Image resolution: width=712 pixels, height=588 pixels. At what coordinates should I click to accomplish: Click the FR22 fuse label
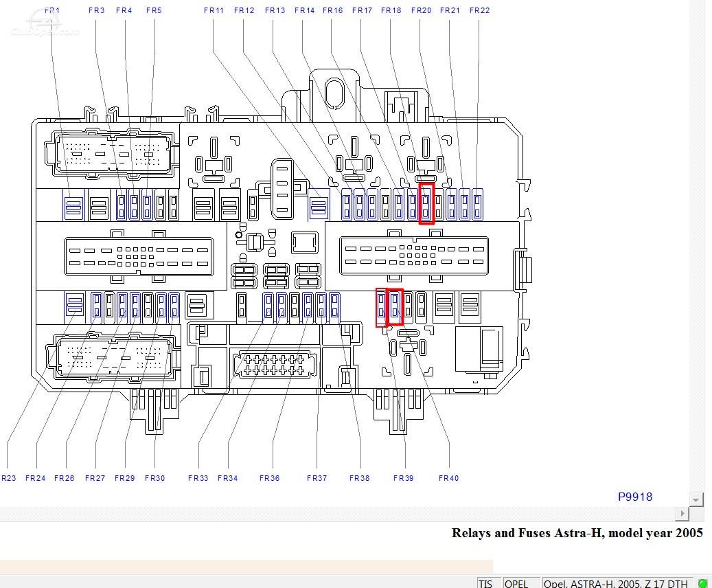(480, 10)
